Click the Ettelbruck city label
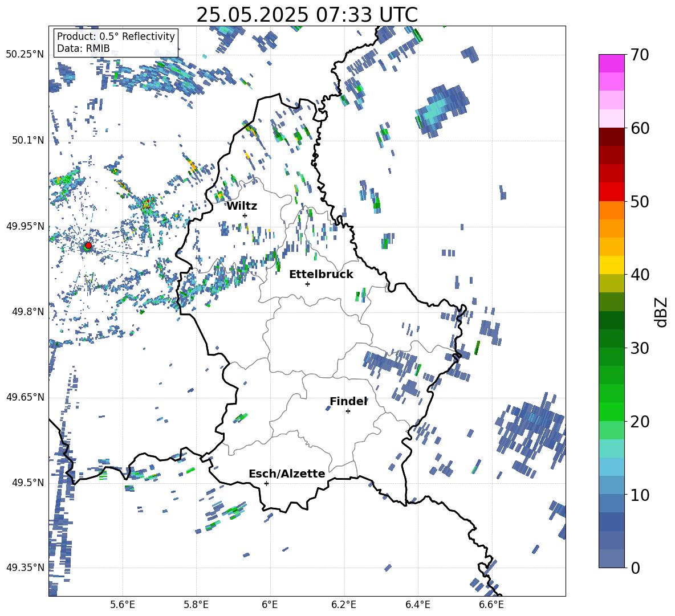Viewport: 675px width, 616px height. point(321,275)
